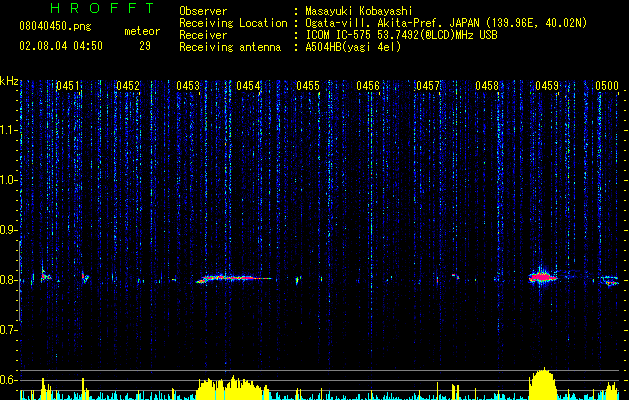Click the 1.1 frequency axis label

[7, 130]
